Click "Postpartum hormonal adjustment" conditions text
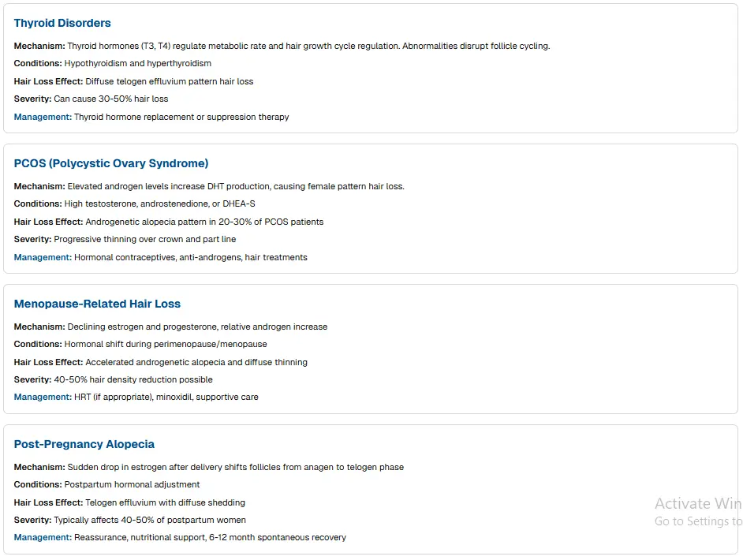 133,485
